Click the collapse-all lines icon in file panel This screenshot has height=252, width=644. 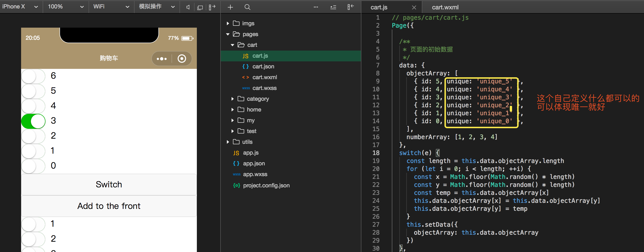[333, 7]
